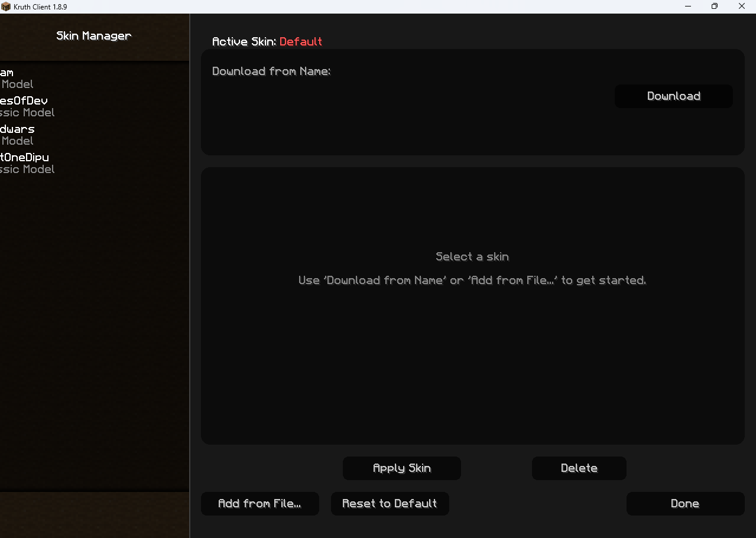Minimize the Kruth Client window
This screenshot has height=538, width=756.
pyautogui.click(x=688, y=6)
